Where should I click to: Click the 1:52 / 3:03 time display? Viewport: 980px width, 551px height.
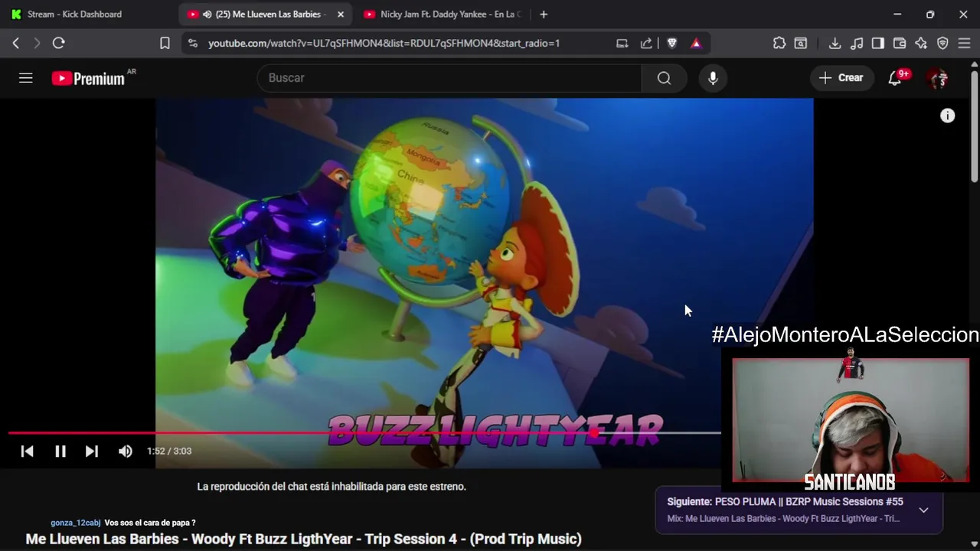(169, 452)
